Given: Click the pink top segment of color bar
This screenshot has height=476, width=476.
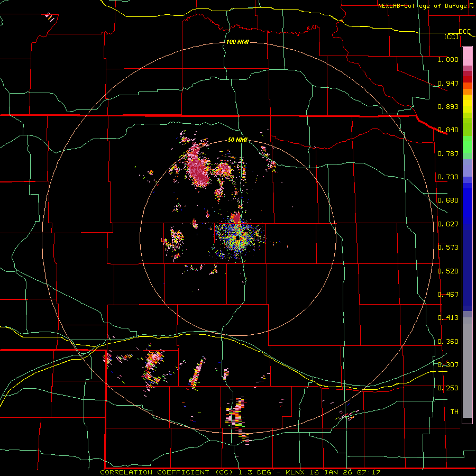Looking at the screenshot, I should 467,57.
